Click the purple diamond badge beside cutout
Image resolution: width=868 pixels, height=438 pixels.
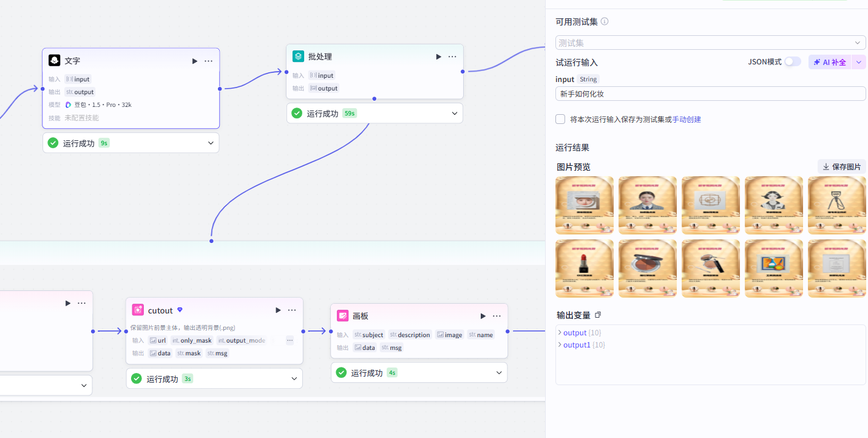(x=180, y=310)
